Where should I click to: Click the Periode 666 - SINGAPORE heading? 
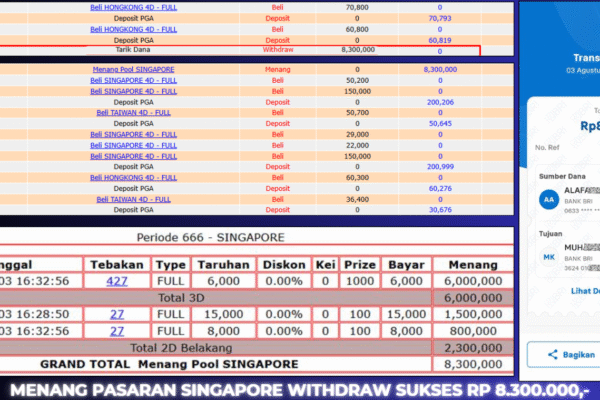point(210,238)
